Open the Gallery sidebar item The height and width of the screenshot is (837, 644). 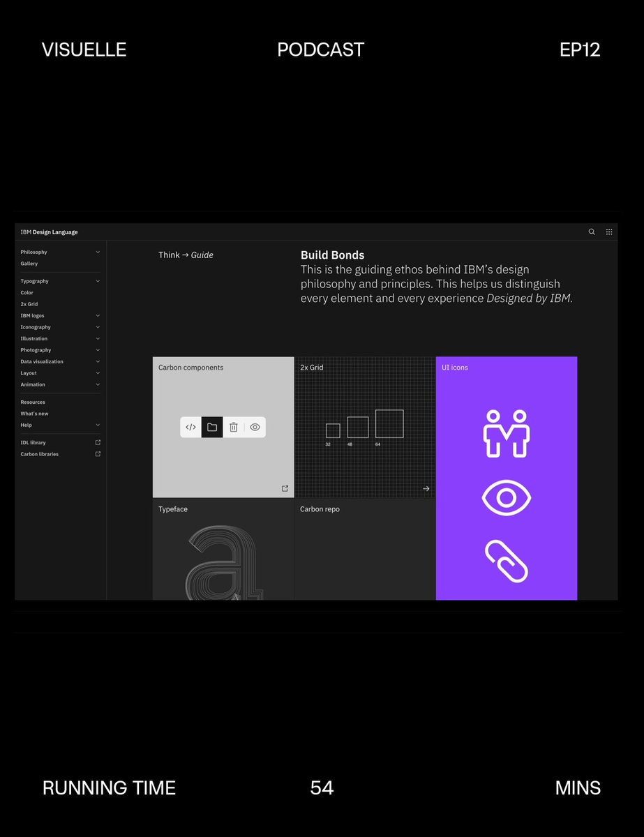pos(29,264)
